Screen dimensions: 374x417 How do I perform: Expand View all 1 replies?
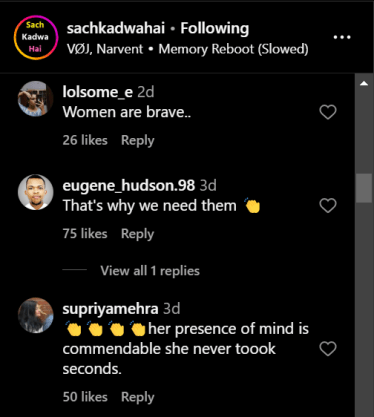pyautogui.click(x=150, y=271)
